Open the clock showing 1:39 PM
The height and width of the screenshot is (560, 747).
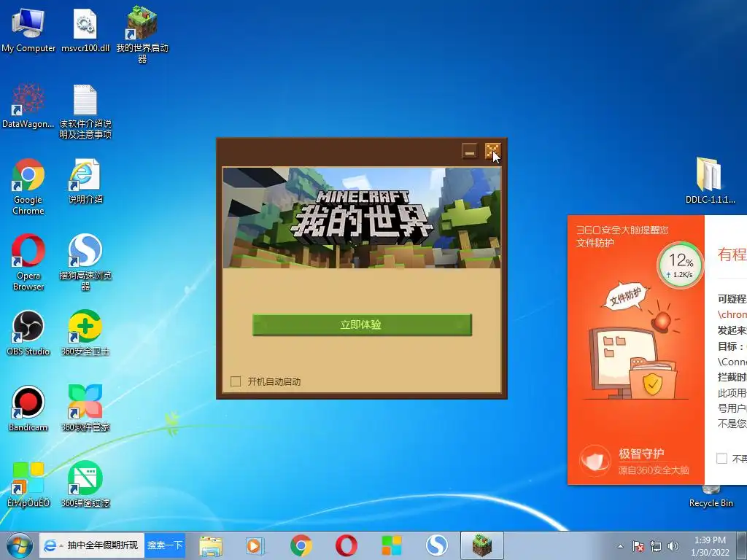click(x=710, y=545)
